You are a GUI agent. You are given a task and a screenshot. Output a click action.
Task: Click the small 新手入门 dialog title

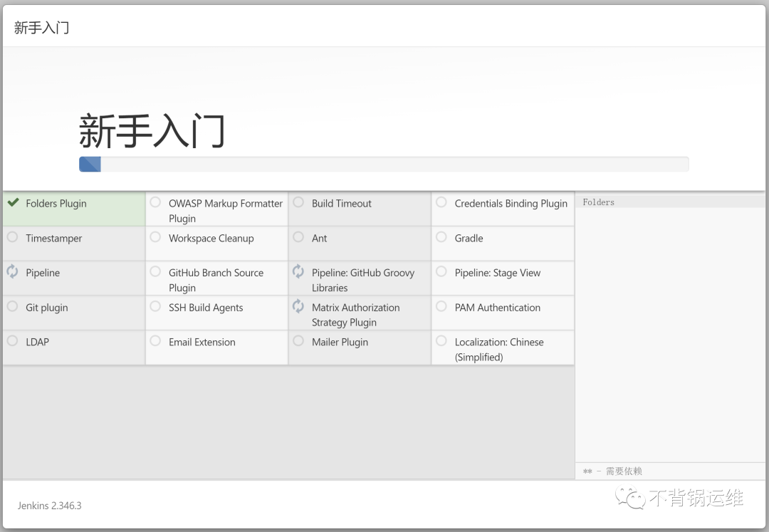coord(42,28)
